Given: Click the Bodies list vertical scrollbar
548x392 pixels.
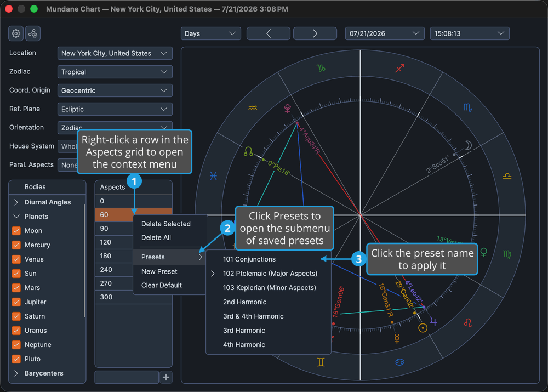Looking at the screenshot, I should pos(84,260).
